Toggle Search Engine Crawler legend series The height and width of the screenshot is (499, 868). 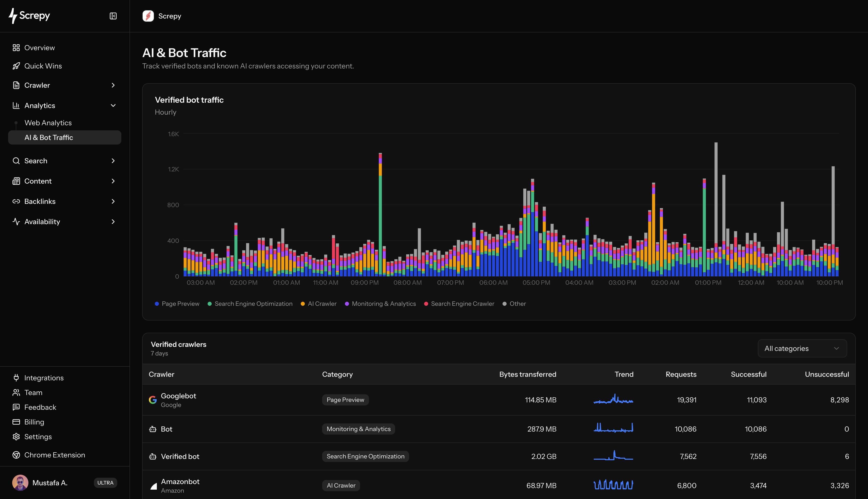(459, 304)
